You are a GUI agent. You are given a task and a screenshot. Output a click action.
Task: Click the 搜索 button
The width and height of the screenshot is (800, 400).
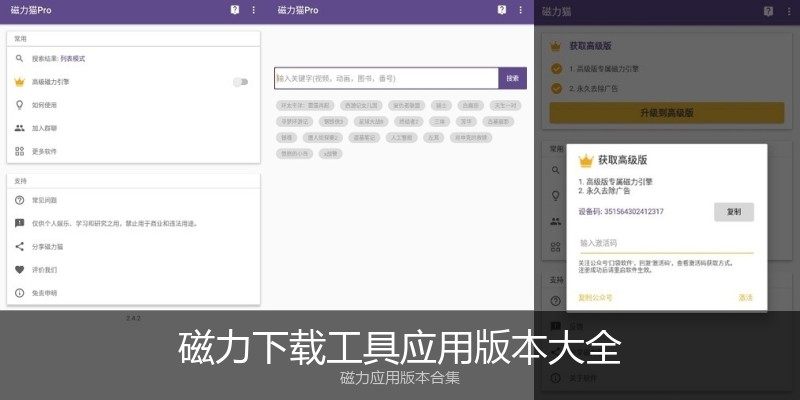coord(512,78)
